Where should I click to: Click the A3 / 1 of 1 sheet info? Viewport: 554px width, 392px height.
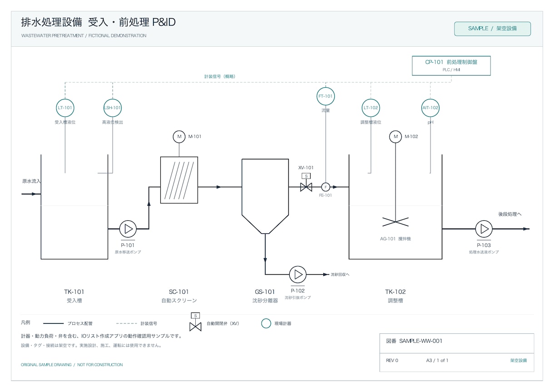pos(437,361)
